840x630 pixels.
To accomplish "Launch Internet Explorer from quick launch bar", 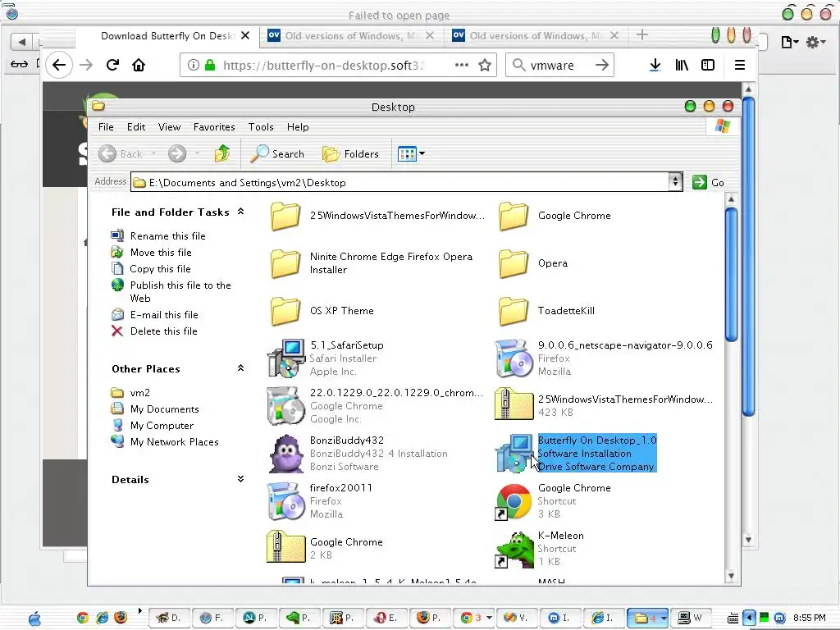I will click(x=102, y=618).
